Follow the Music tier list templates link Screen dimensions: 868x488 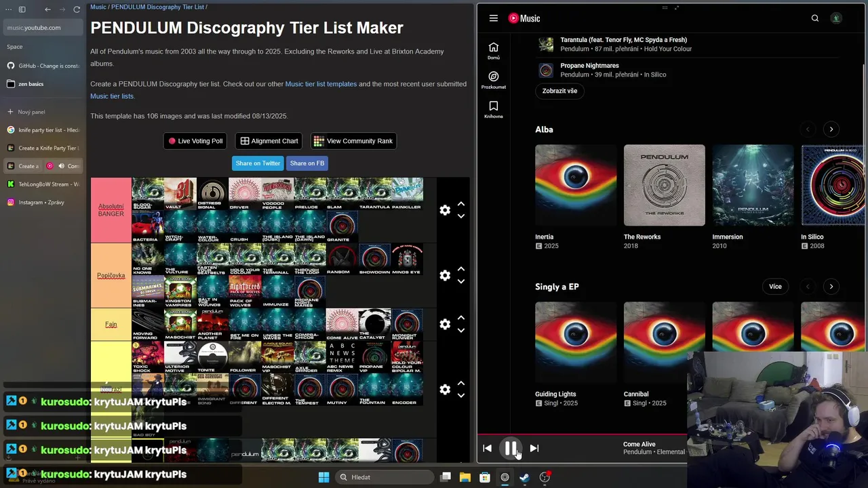coord(321,84)
